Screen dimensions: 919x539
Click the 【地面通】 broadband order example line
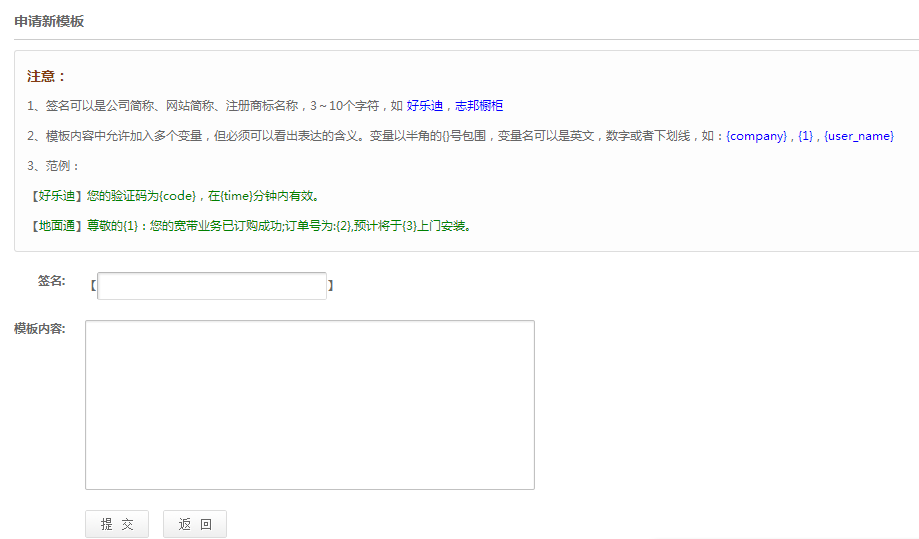point(250,226)
